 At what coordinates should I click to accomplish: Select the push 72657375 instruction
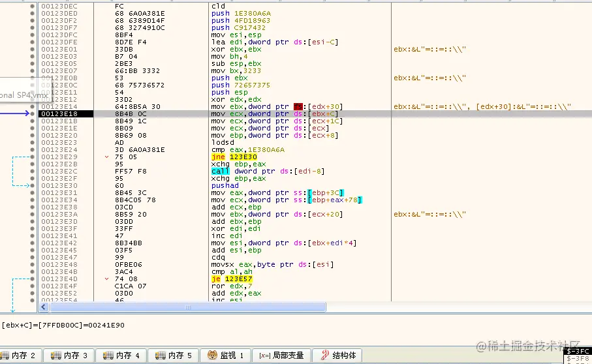(x=240, y=85)
